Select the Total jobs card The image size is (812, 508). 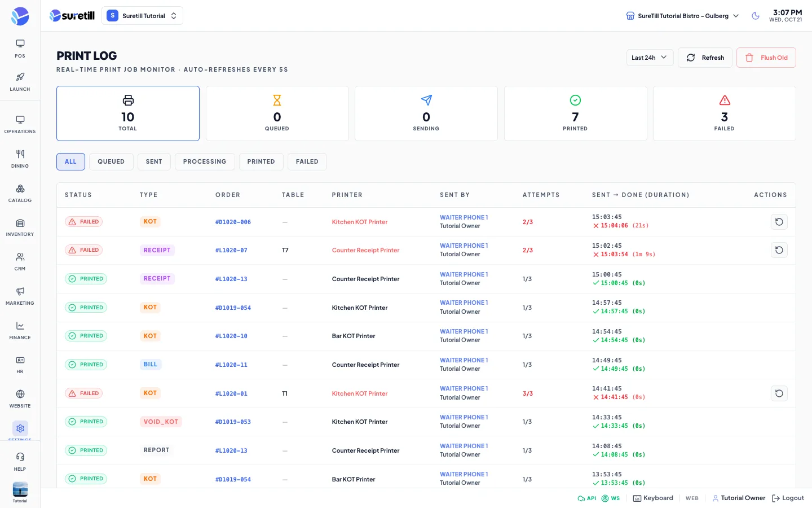click(x=128, y=113)
